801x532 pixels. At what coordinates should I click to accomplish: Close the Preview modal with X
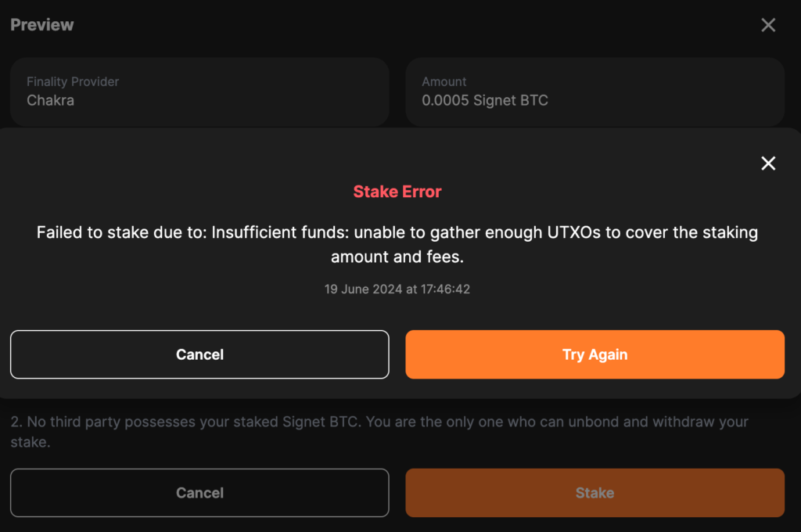pyautogui.click(x=768, y=25)
